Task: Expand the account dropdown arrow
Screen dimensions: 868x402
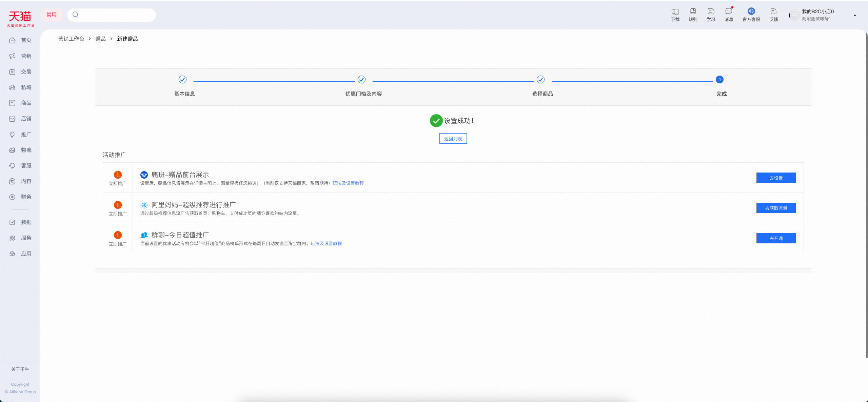Action: click(855, 15)
